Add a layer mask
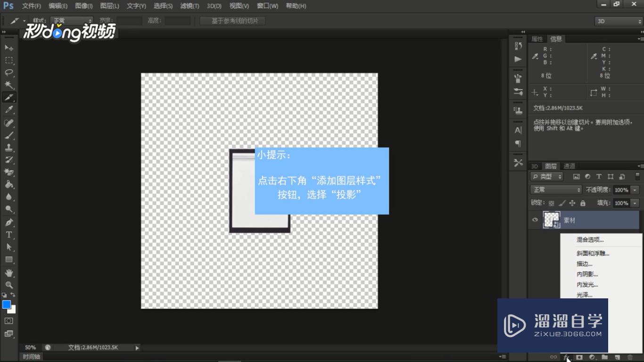 point(579,357)
